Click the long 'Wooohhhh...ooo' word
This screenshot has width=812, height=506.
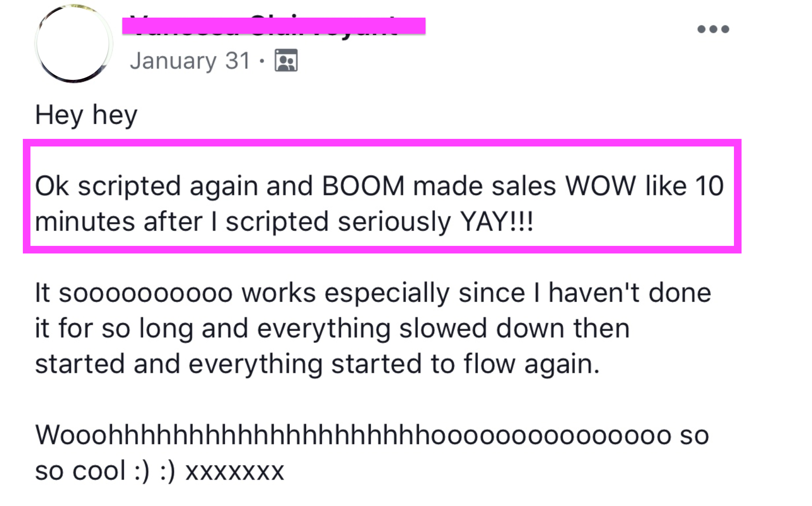(353, 435)
